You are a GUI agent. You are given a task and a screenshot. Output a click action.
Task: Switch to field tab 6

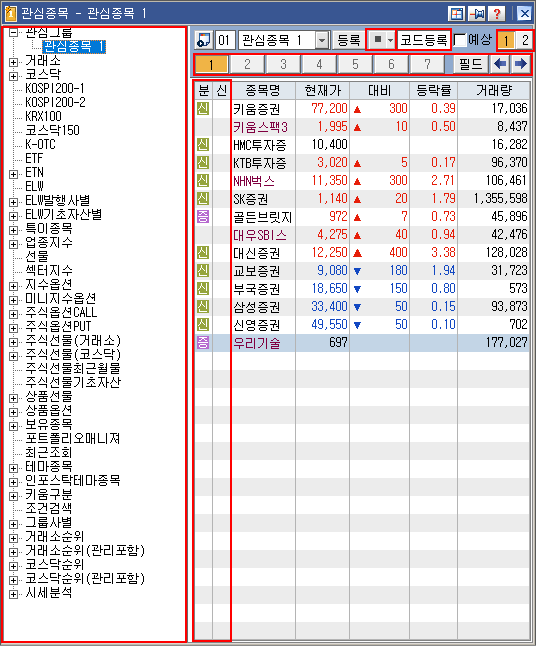click(391, 64)
